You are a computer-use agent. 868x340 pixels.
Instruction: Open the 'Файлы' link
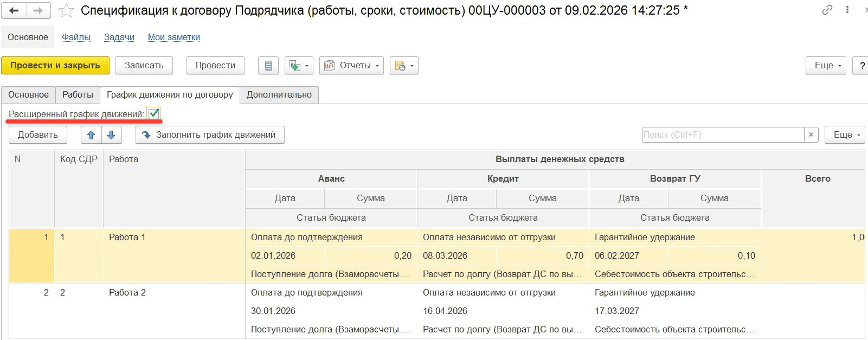click(76, 37)
